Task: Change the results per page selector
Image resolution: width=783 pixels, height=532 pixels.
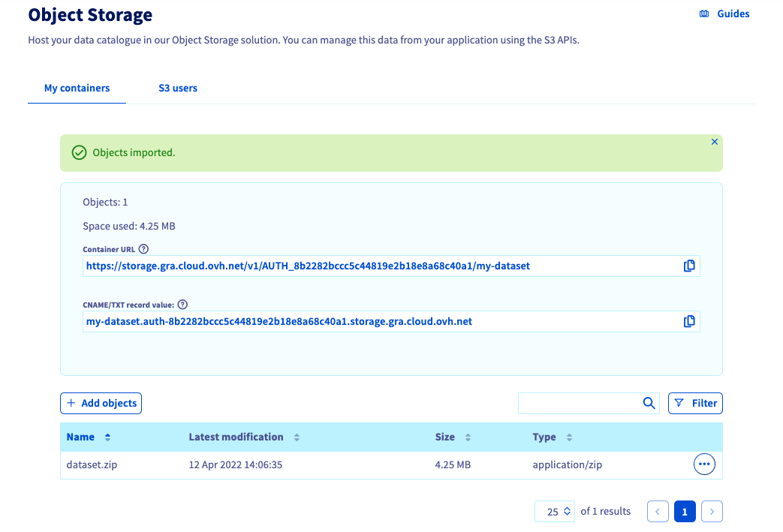Action: 555,511
